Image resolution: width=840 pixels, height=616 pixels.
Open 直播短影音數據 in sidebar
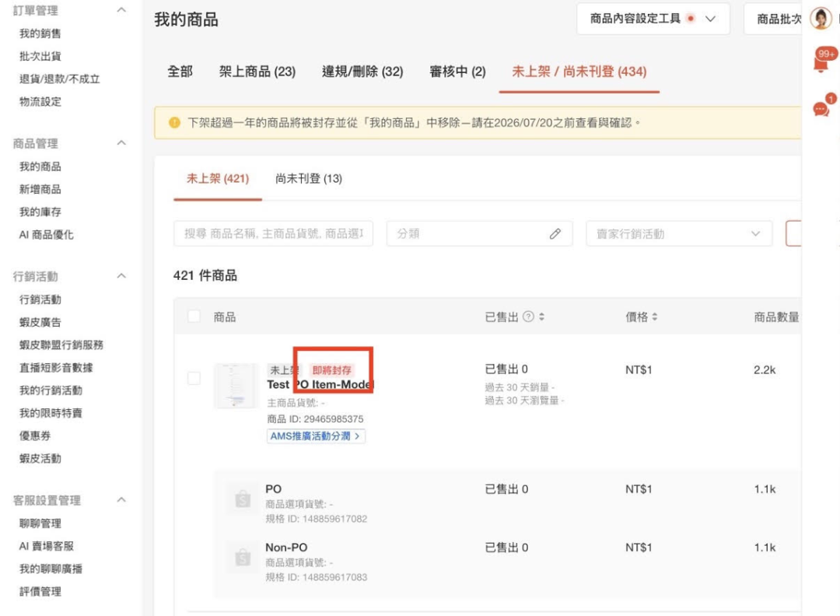[x=56, y=367]
